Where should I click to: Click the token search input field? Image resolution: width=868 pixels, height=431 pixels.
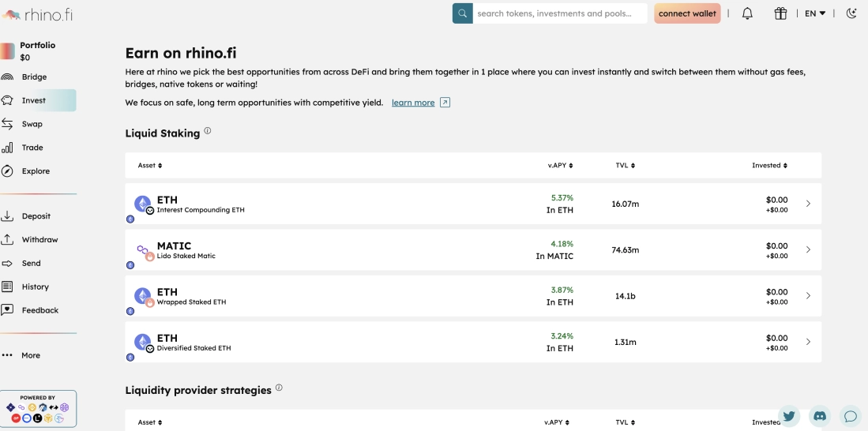559,13
